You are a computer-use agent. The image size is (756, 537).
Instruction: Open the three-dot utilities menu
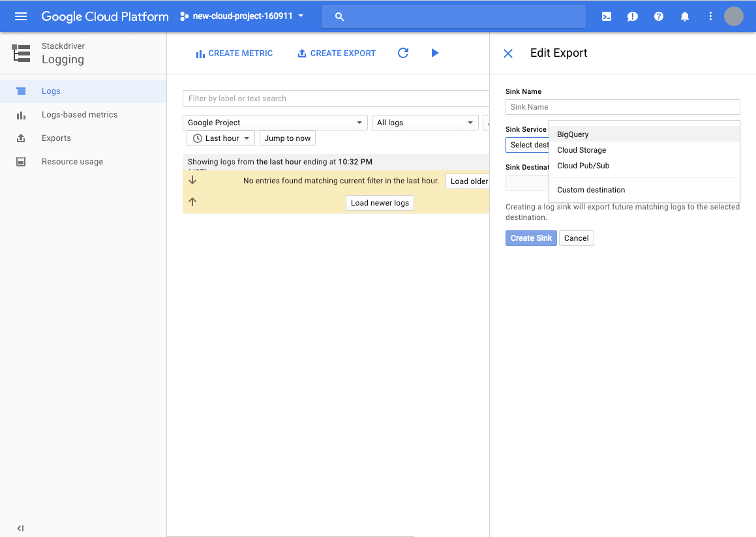(x=710, y=16)
